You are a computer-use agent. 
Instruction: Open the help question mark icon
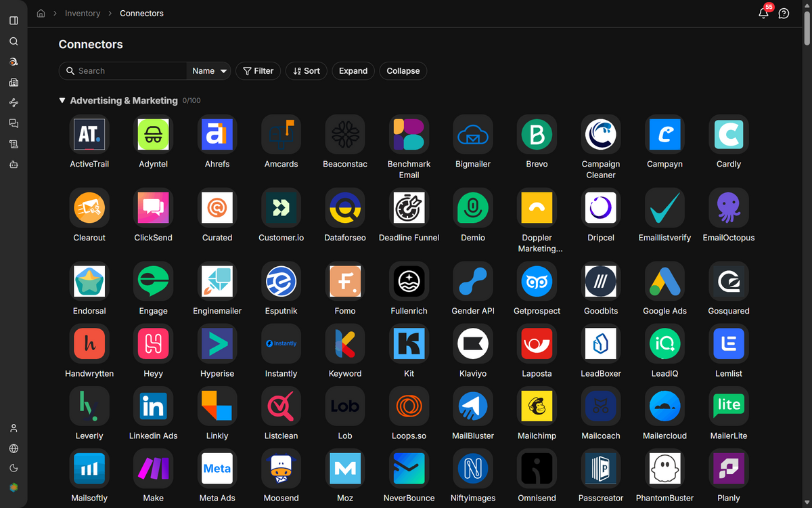pyautogui.click(x=784, y=14)
